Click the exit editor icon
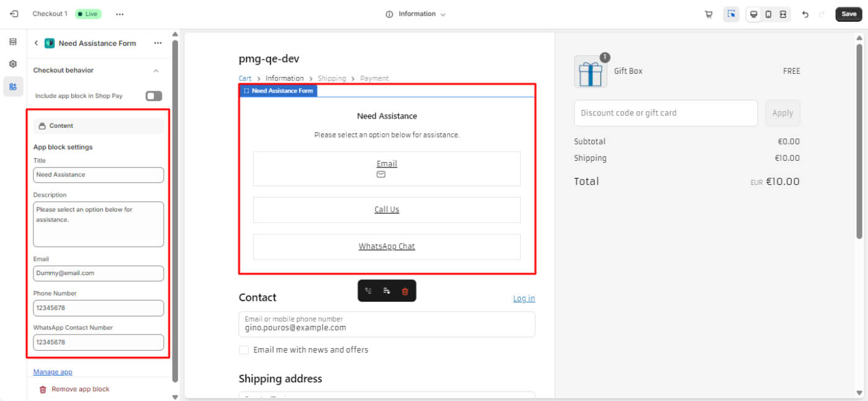The width and height of the screenshot is (868, 401). click(14, 14)
